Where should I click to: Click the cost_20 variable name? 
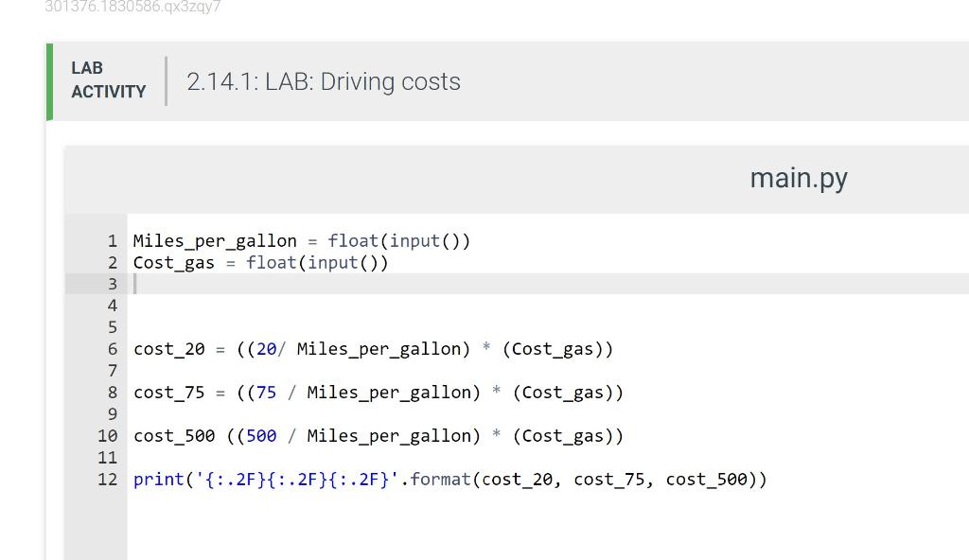point(168,349)
